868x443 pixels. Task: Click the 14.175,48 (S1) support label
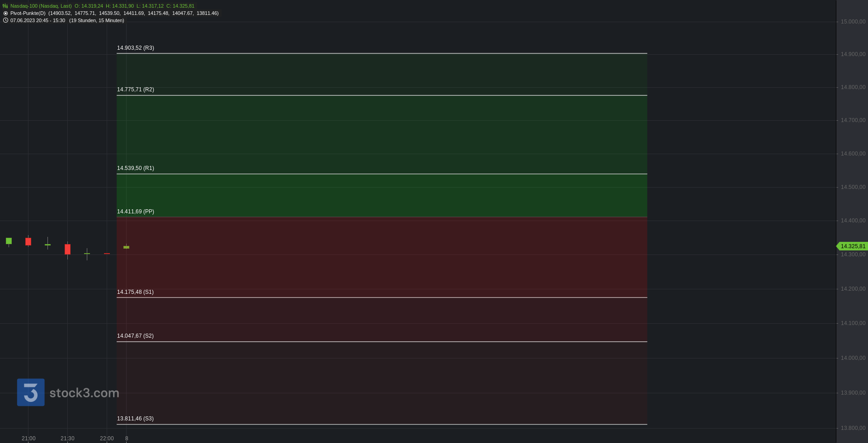[x=135, y=292]
